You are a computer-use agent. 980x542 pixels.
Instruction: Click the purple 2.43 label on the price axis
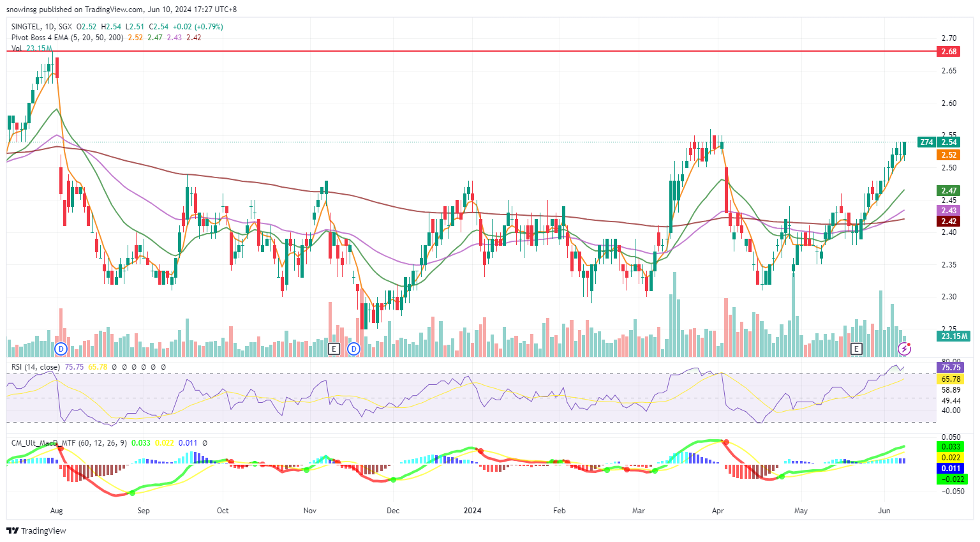click(948, 211)
